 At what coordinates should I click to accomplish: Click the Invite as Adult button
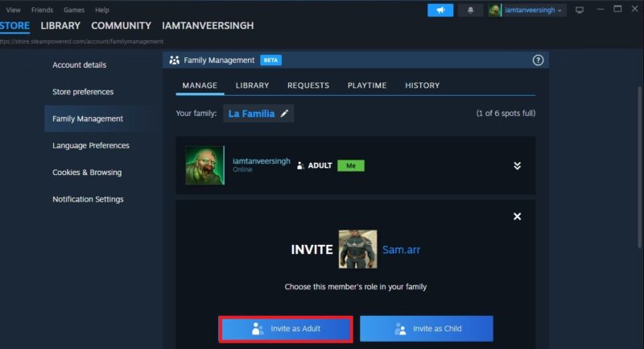[286, 328]
